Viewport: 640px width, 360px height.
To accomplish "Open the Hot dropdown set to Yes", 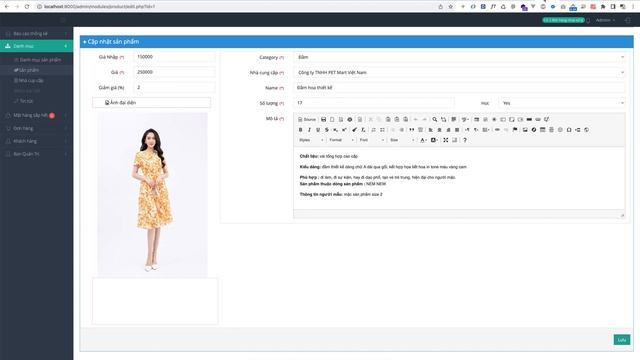I will pos(562,103).
